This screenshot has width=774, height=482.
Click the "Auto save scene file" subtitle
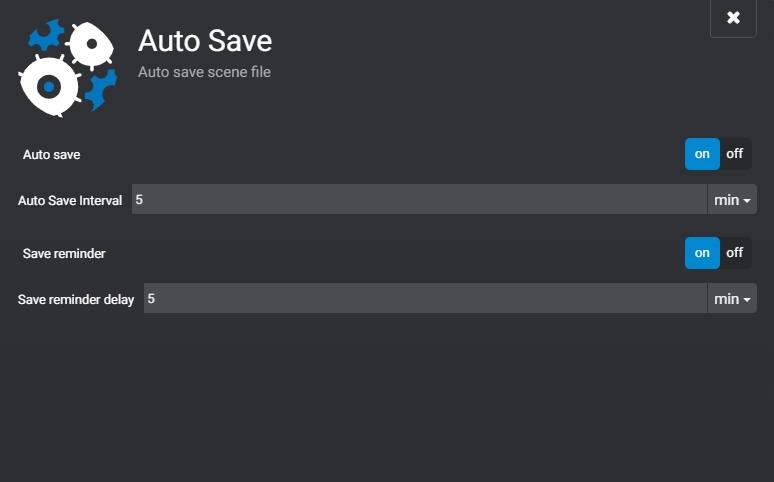tap(204, 72)
